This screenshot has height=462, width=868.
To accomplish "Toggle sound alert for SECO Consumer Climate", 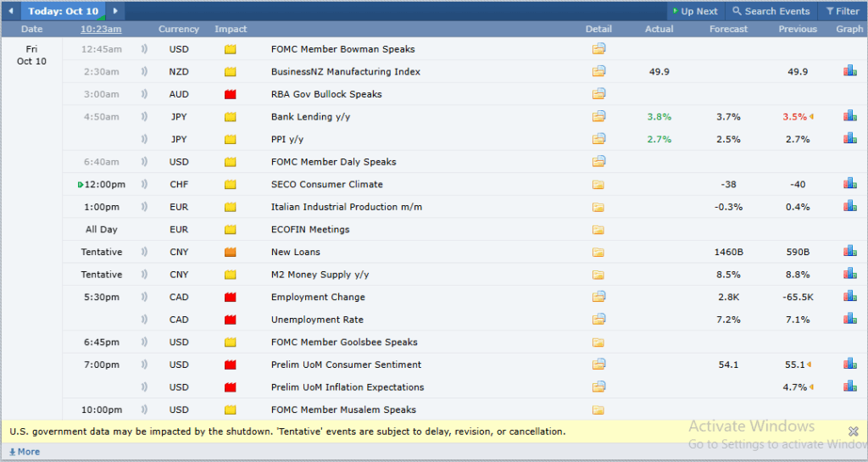I will (143, 184).
